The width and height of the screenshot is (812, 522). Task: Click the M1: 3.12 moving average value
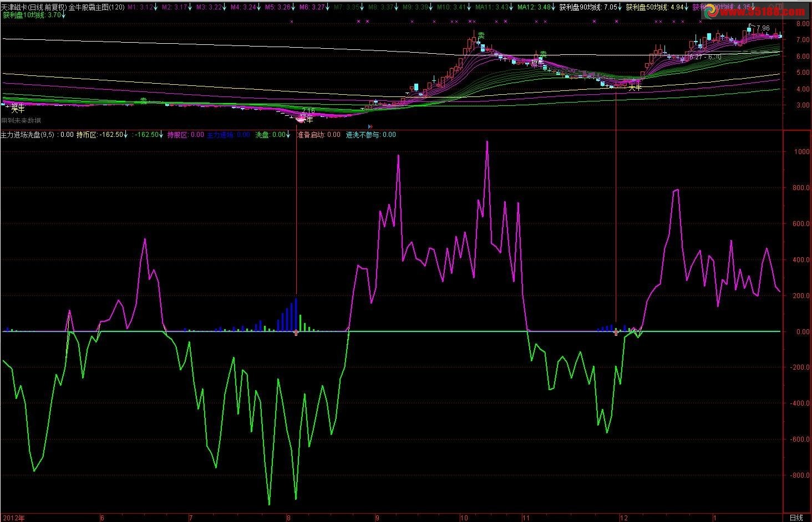(140, 8)
